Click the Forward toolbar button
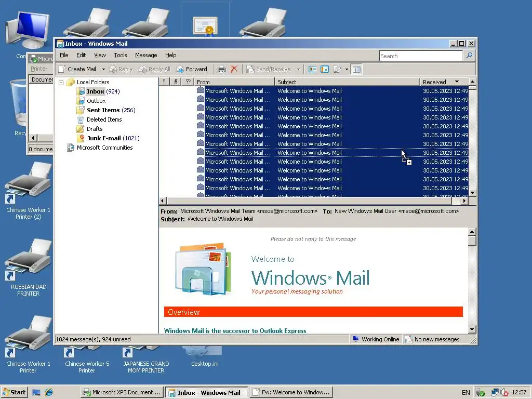Screen dimensions: 532x399 192,69
